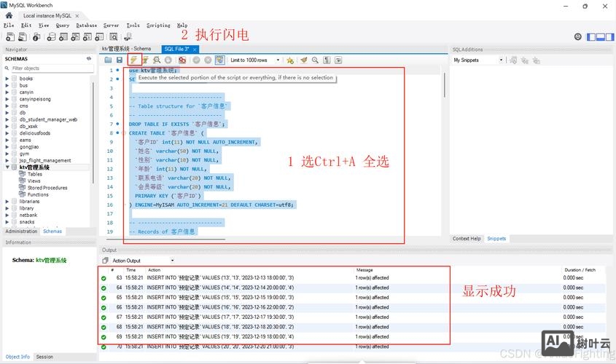
Task: Switch to Context Help tab
Action: [467, 239]
